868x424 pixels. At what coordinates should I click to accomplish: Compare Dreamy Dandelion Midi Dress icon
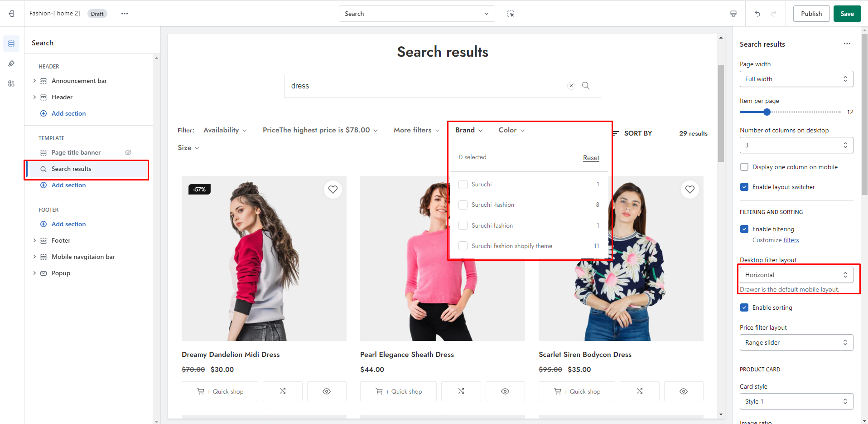tap(283, 391)
